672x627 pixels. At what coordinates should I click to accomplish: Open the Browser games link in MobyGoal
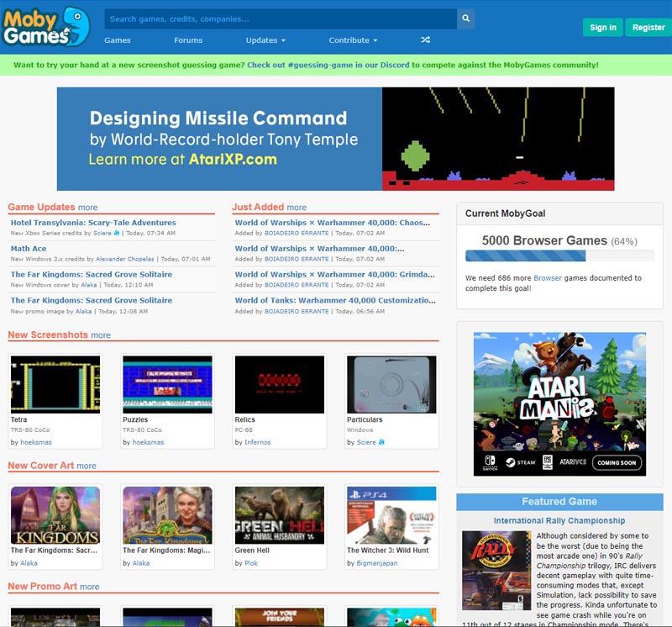(x=548, y=278)
